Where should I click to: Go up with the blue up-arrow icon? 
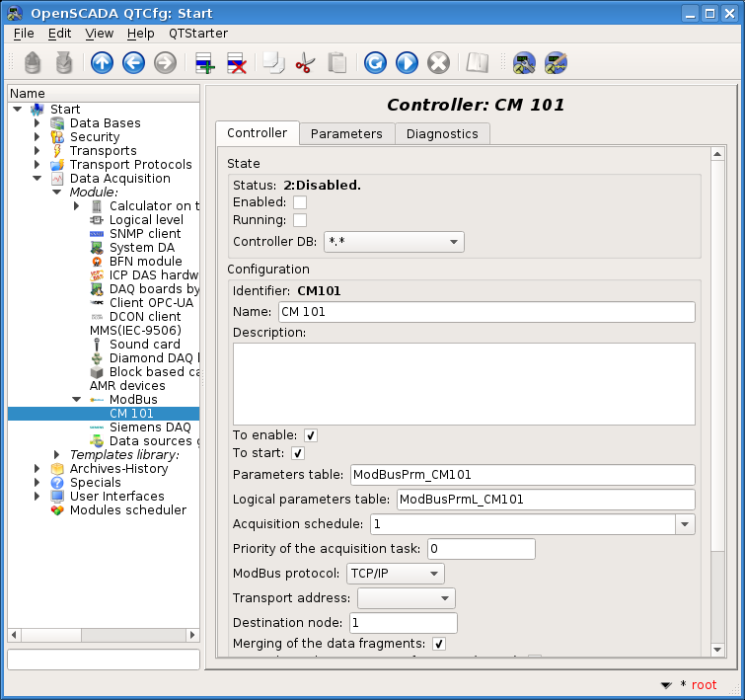[102, 63]
